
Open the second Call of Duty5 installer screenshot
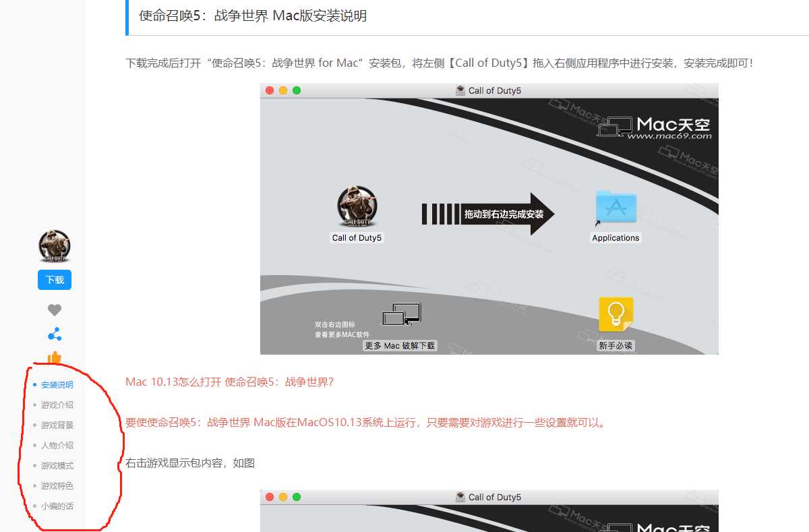click(x=489, y=511)
